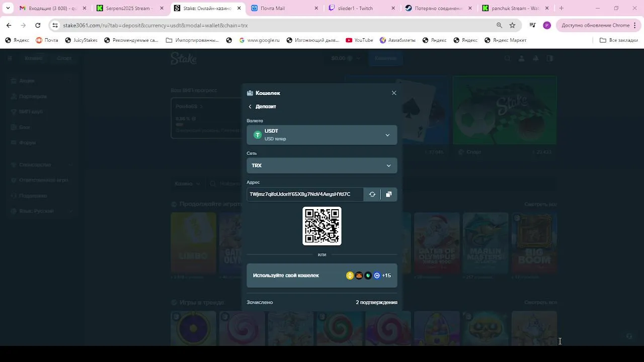Image resolution: width=644 pixels, height=362 pixels.
Task: Open JuicyStakes bookmark
Action: click(81, 40)
